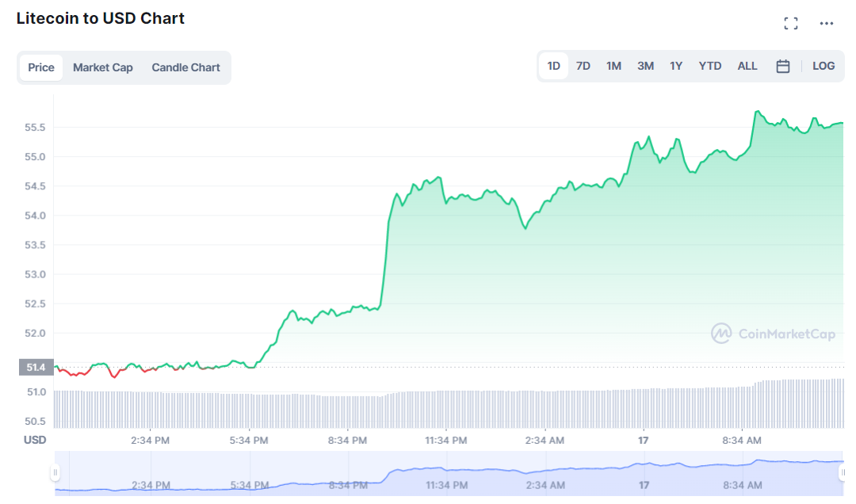Image resolution: width=856 pixels, height=504 pixels.
Task: Select the ALL time range
Action: pyautogui.click(x=747, y=66)
